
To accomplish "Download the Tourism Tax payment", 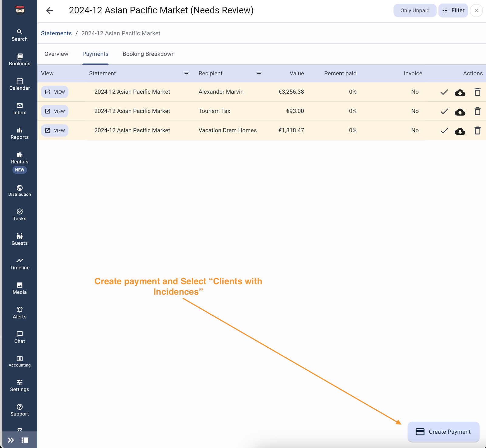I will [x=460, y=112].
